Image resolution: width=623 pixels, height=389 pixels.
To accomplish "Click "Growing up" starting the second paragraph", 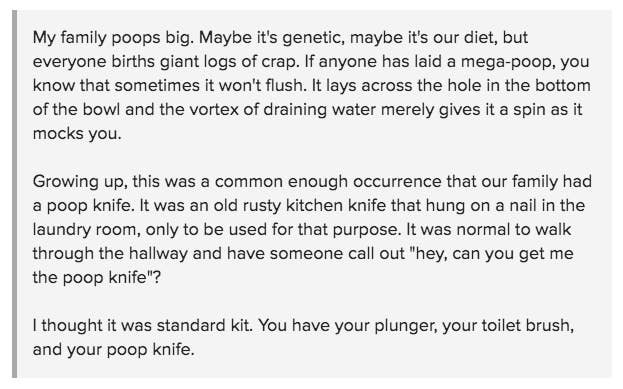I will coord(80,182).
